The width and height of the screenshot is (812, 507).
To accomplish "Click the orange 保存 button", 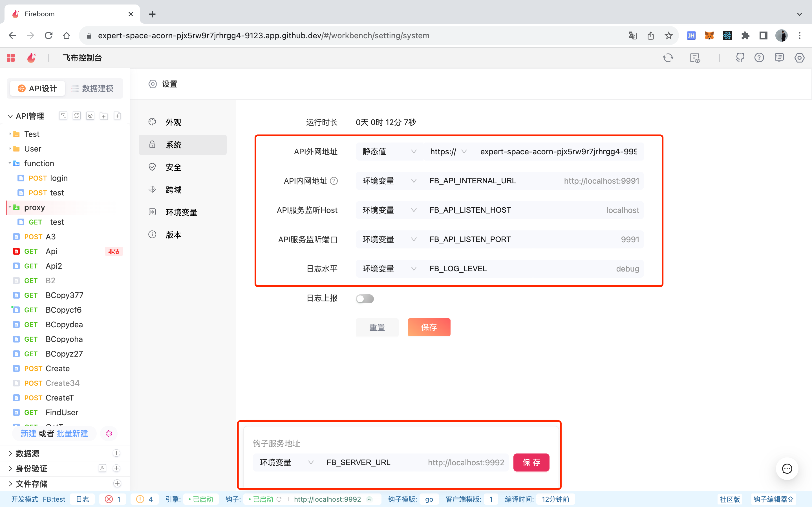I will coord(429,327).
